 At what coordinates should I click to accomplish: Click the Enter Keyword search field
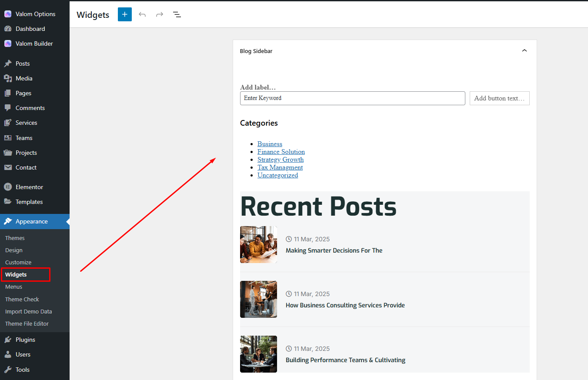point(352,98)
